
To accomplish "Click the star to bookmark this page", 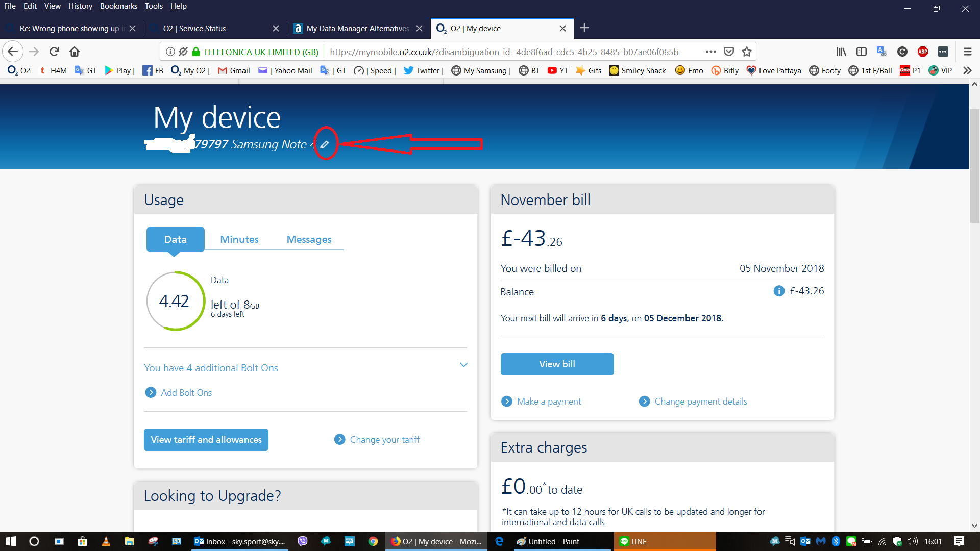I will coord(747,52).
